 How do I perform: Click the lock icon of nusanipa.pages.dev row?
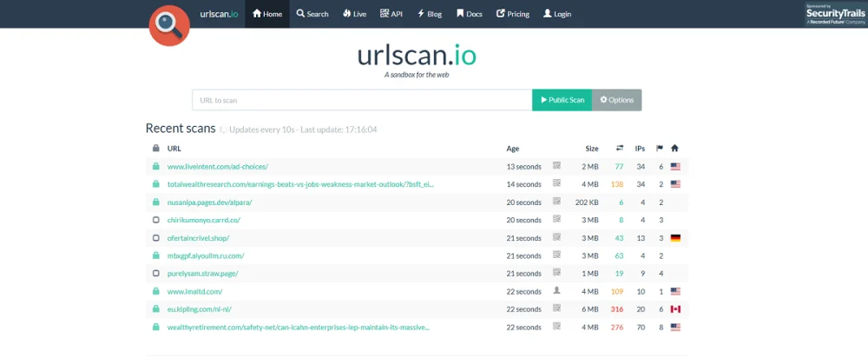[156, 202]
